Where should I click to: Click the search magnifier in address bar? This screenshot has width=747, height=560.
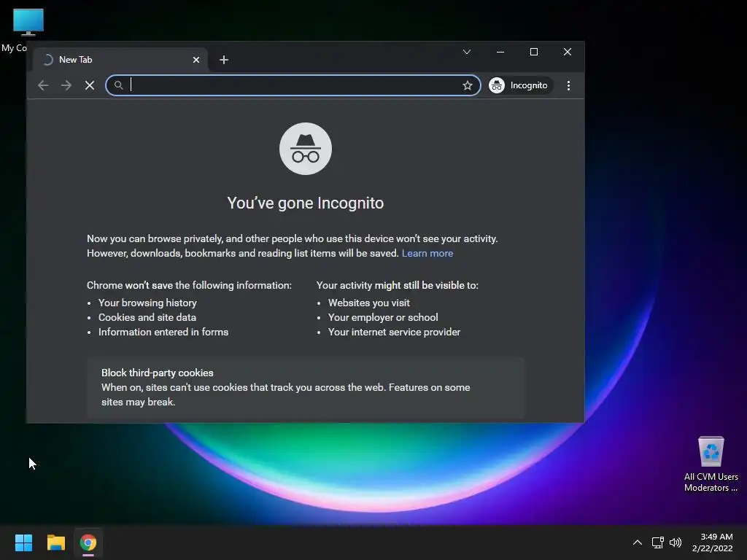click(119, 85)
